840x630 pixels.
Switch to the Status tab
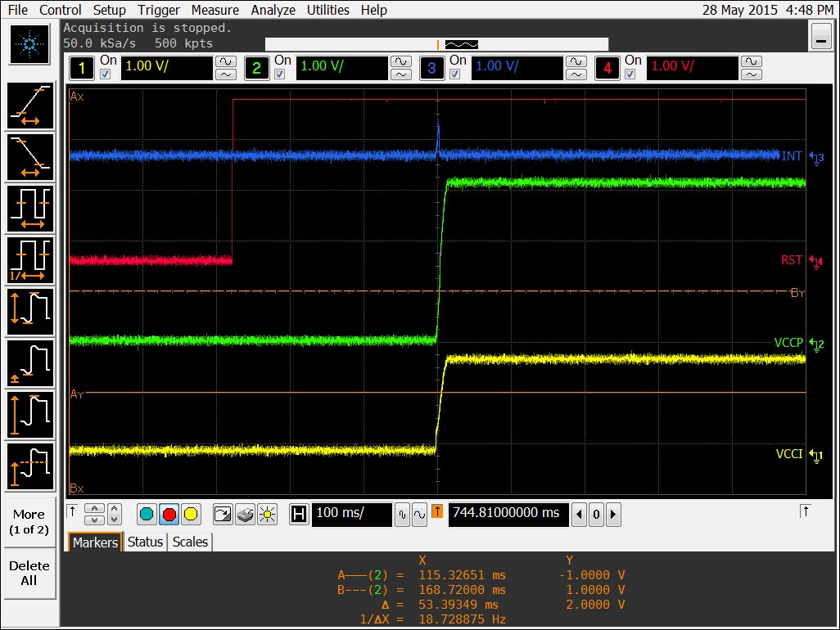tap(145, 542)
